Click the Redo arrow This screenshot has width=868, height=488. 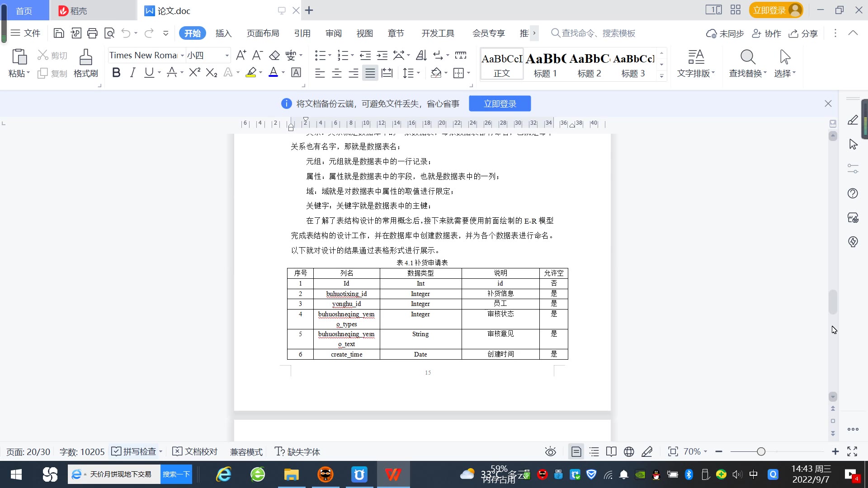pyautogui.click(x=149, y=33)
